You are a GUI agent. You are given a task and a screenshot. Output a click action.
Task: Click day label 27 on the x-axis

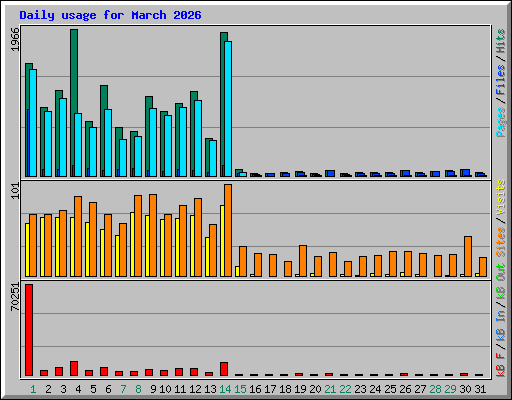pos(420,389)
